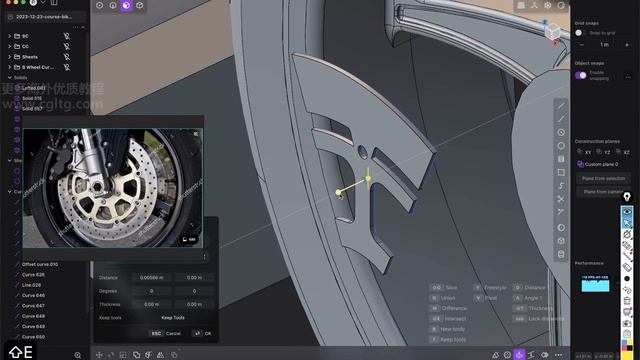Open viewport settings gear icon
The image size is (640, 360).
point(548,5)
